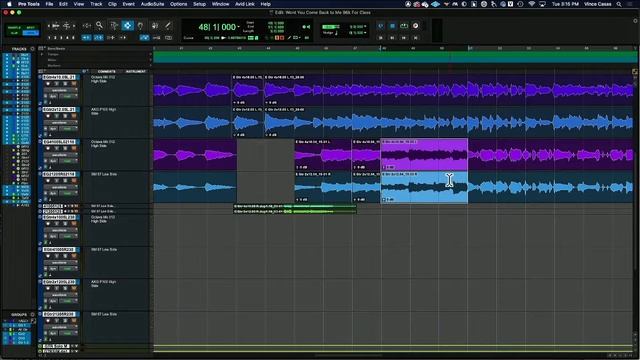Click the AKG P100 comment on second track
The height and width of the screenshot is (360, 640).
tap(103, 111)
